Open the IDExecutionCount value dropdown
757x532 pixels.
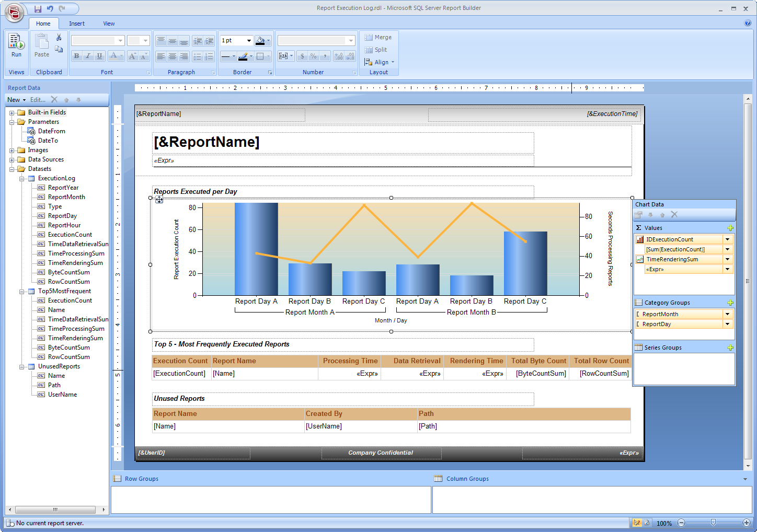727,239
